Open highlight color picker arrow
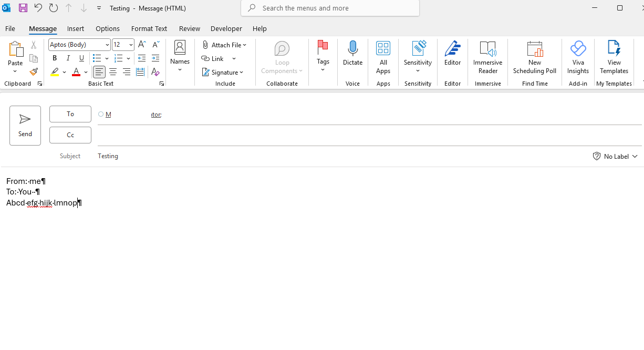 point(64,72)
